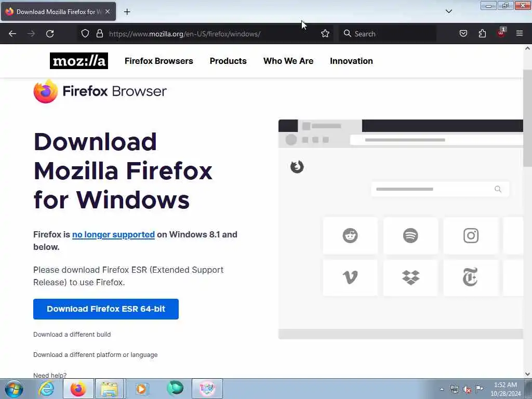Open uBlock extension icon with badge

[501, 33]
